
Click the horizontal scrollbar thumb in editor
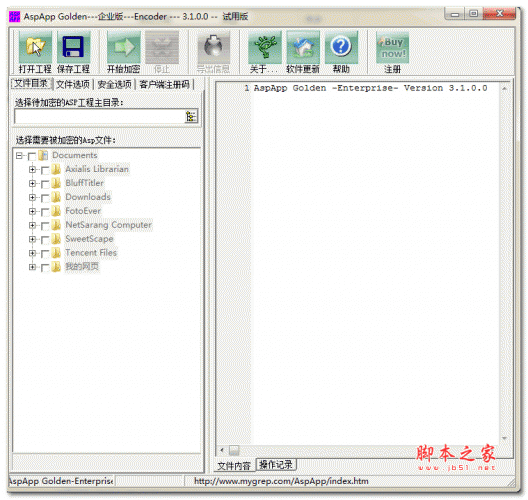(x=234, y=450)
